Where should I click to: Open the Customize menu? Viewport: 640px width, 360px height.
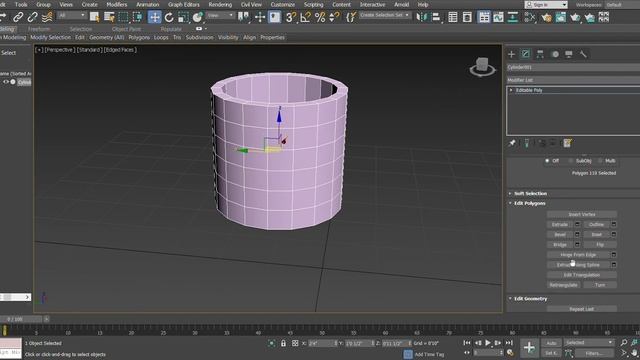click(x=282, y=5)
